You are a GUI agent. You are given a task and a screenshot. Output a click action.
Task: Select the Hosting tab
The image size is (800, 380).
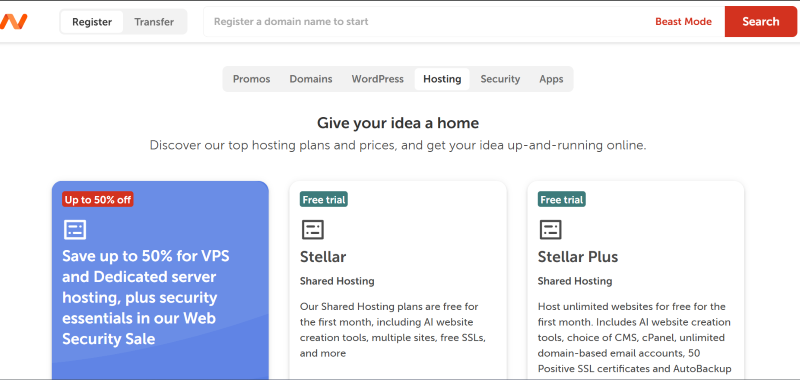click(x=442, y=79)
